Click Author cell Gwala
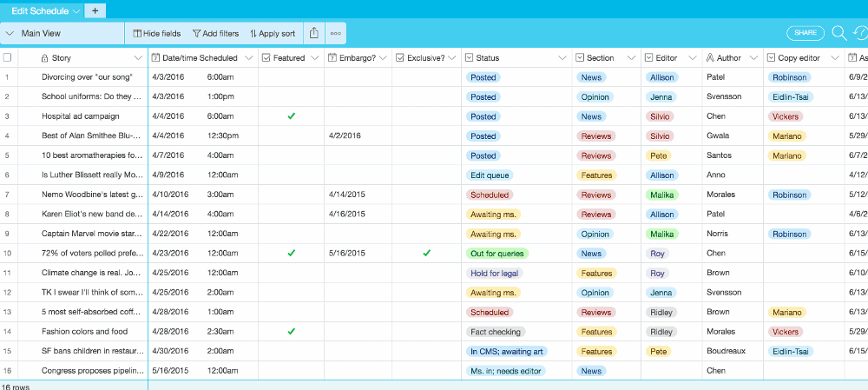 pos(733,136)
